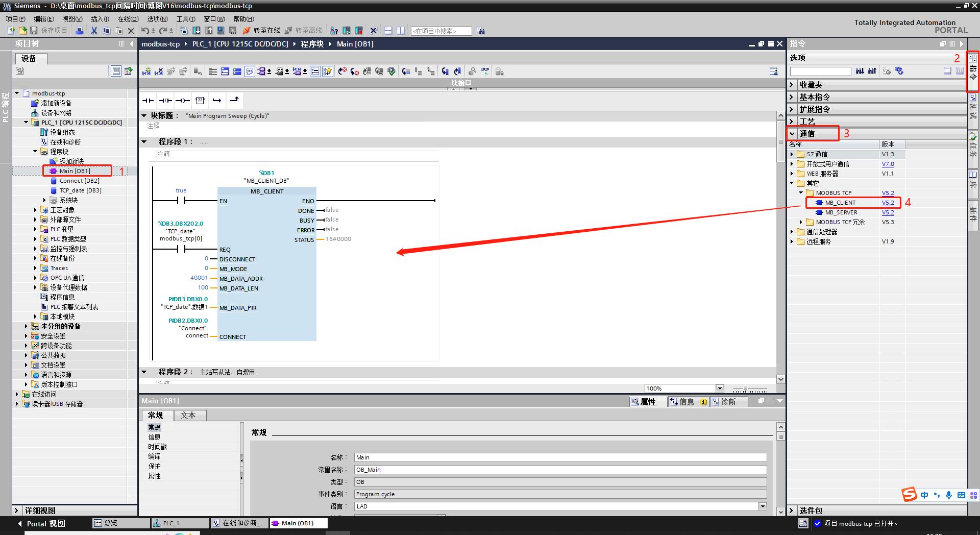Expand the 系统块 tree node
Screen dimensions: 980x535
coord(44,200)
